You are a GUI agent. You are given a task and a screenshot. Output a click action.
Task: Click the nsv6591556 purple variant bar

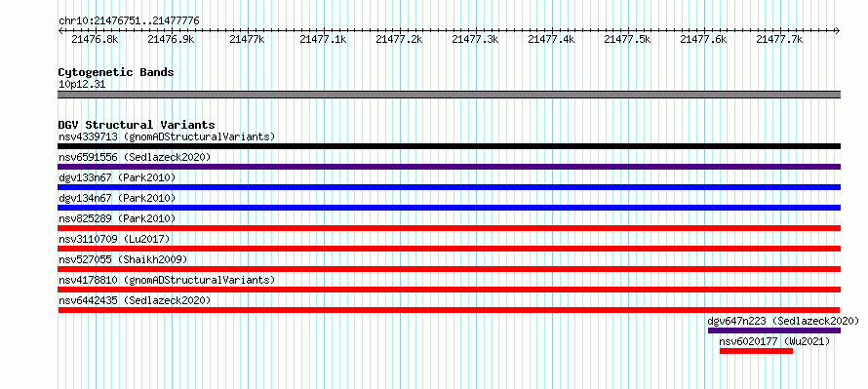pos(449,167)
